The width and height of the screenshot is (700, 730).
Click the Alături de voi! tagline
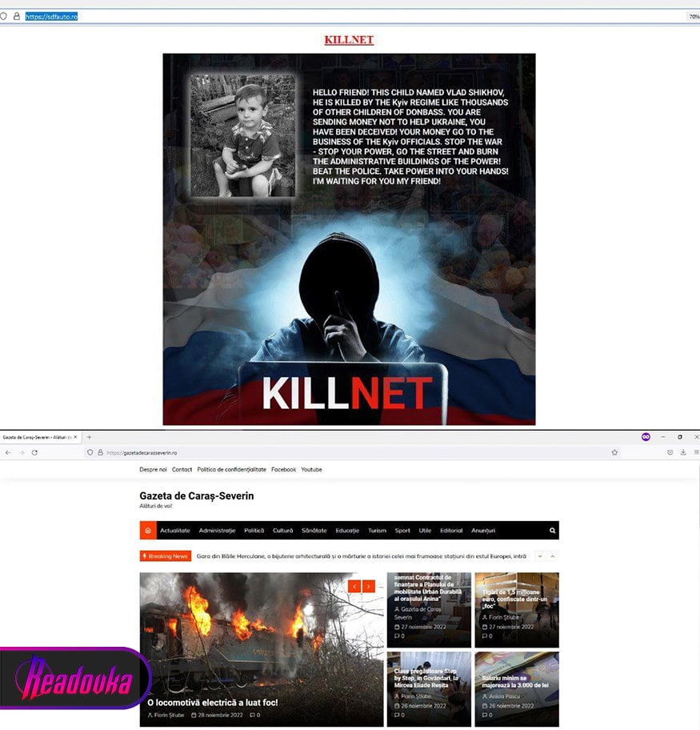(156, 506)
